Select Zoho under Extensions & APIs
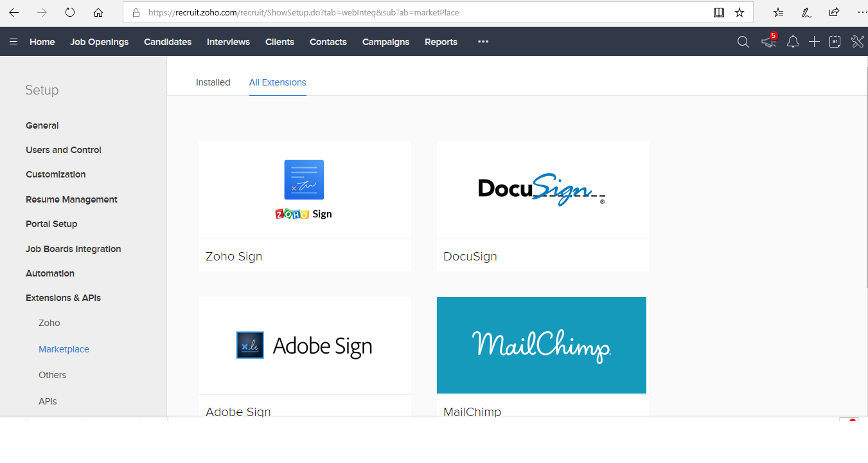 click(49, 323)
